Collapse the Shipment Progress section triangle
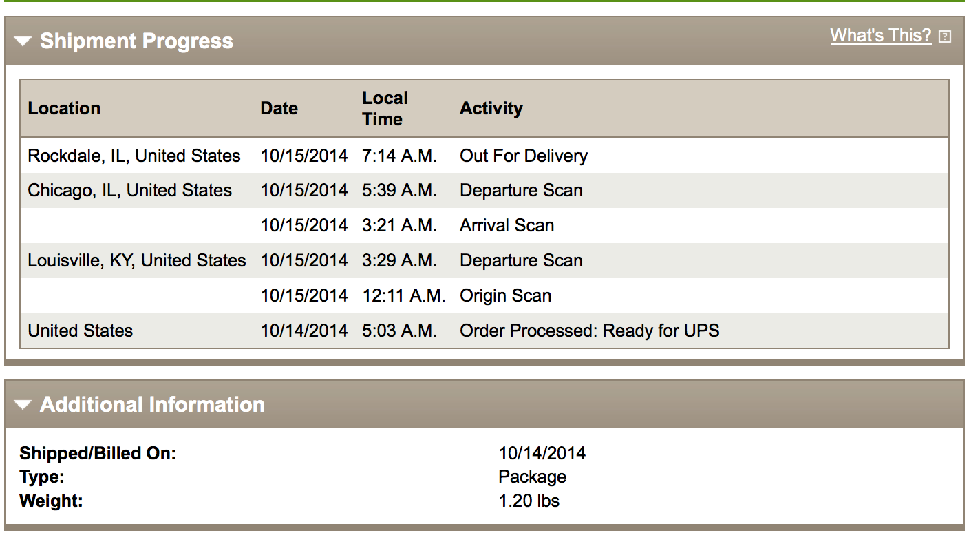The width and height of the screenshot is (980, 533). (23, 41)
